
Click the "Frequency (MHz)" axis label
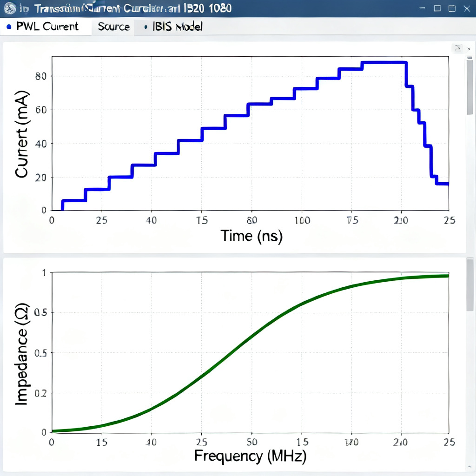[x=250, y=456]
